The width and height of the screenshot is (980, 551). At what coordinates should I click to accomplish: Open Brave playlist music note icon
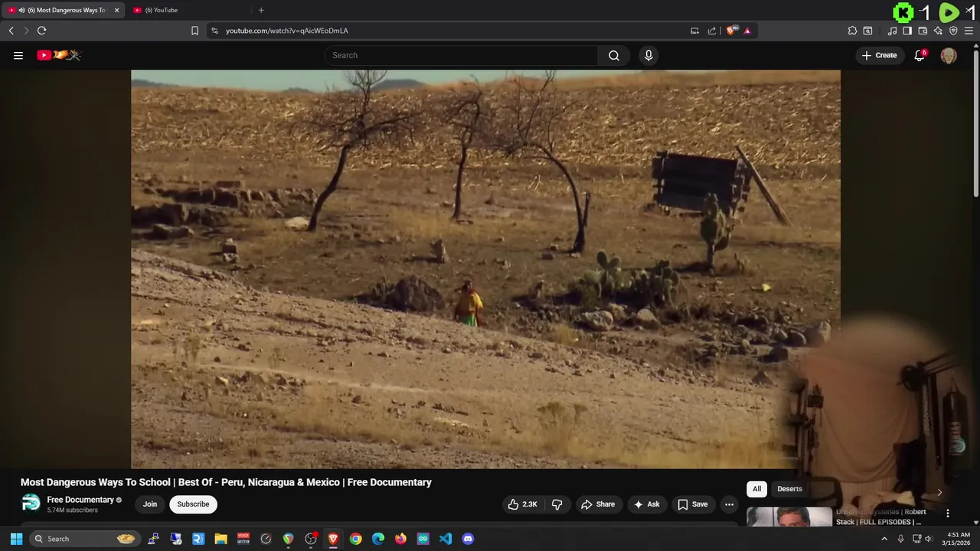892,31
